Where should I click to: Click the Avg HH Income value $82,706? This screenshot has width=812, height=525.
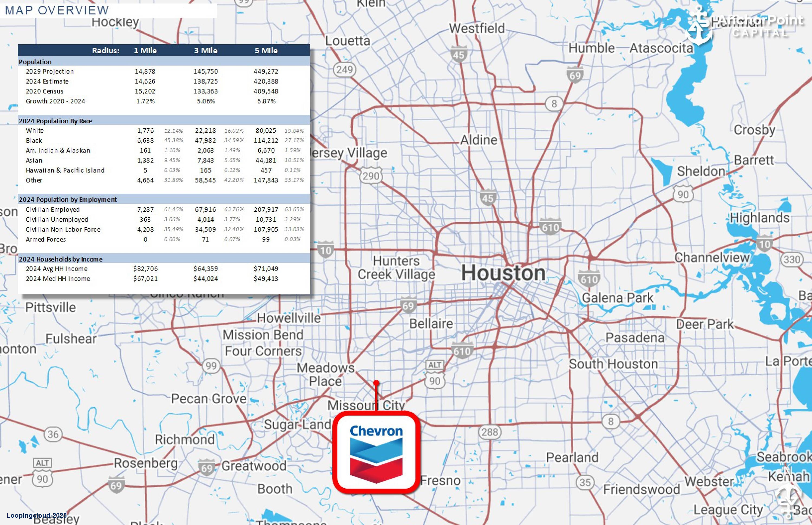pos(145,269)
